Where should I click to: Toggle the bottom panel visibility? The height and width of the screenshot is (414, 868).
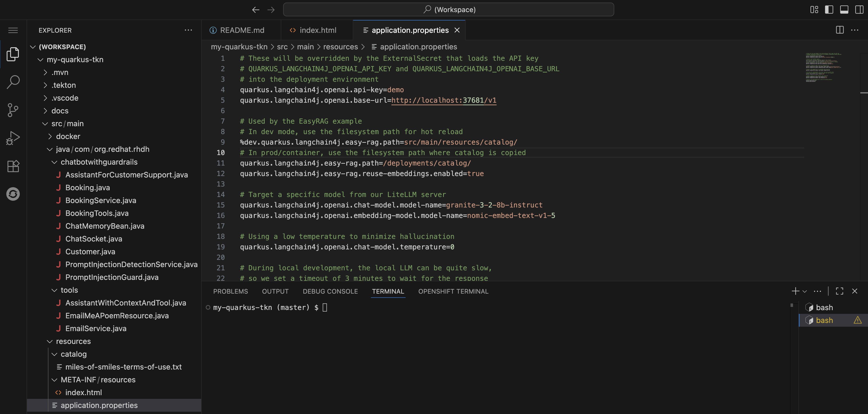844,10
